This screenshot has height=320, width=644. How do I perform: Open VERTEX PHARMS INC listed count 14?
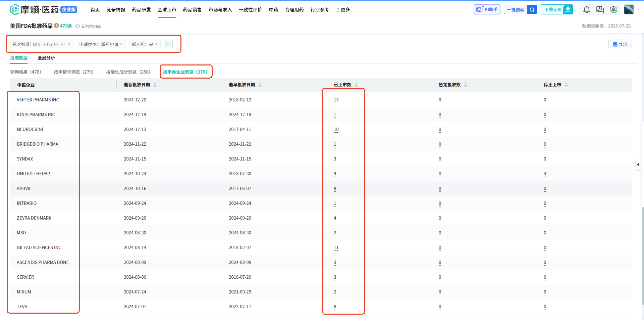(336, 100)
